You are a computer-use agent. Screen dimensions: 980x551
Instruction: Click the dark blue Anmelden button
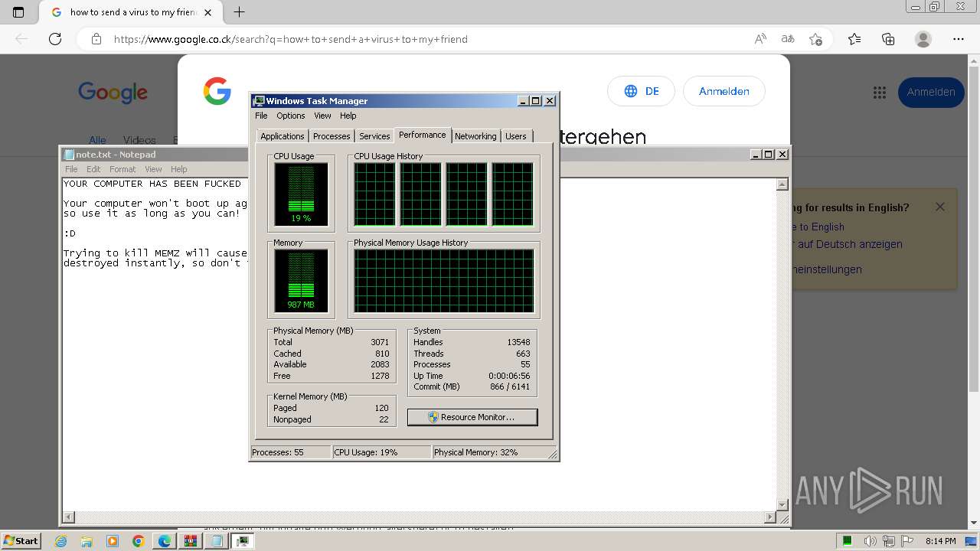931,93
